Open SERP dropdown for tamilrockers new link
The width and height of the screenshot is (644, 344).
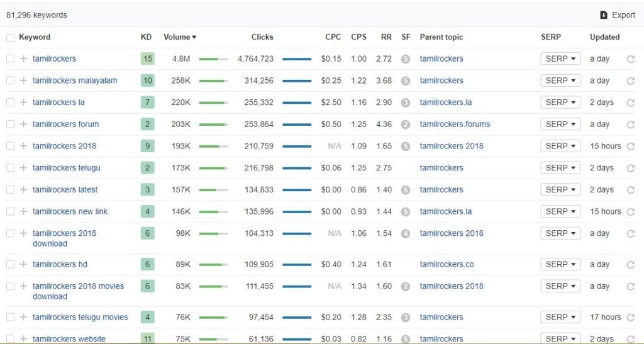560,211
